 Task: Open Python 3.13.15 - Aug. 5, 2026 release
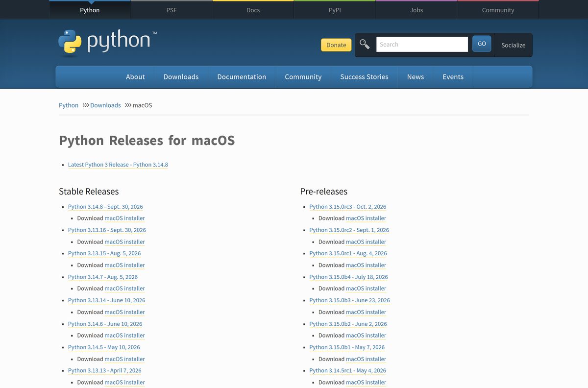pyautogui.click(x=104, y=254)
